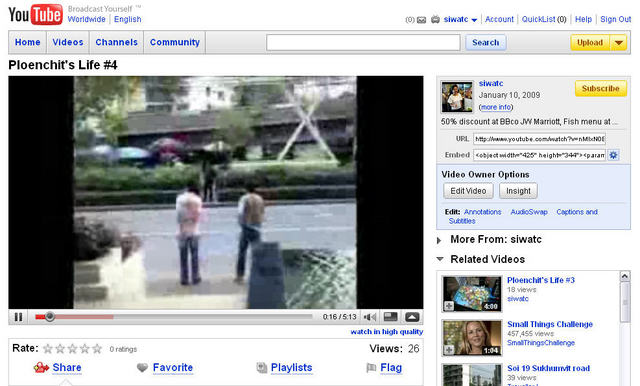Click the channel icon beside siwatc username
Viewport: 640px width, 386px height.
(436, 19)
